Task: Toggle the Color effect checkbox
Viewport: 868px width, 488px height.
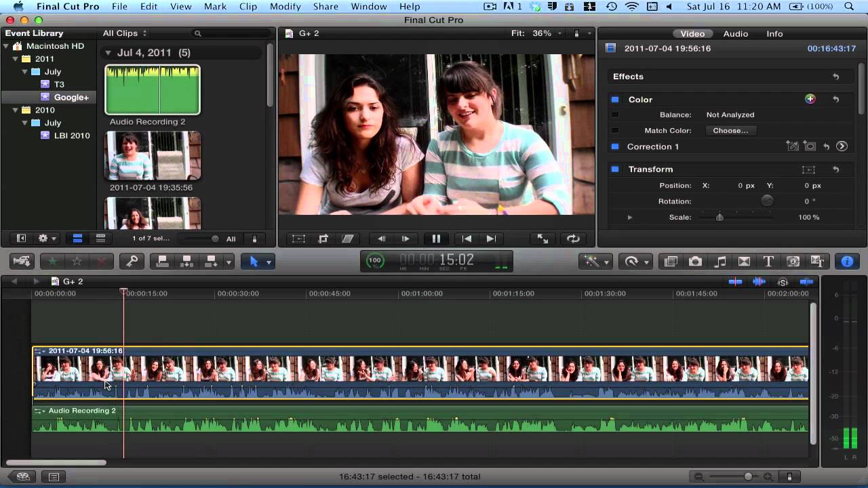Action: pyautogui.click(x=615, y=100)
